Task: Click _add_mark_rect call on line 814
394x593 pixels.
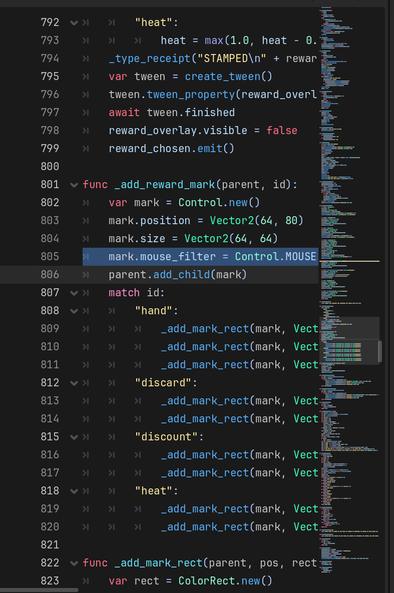Action: [205, 419]
